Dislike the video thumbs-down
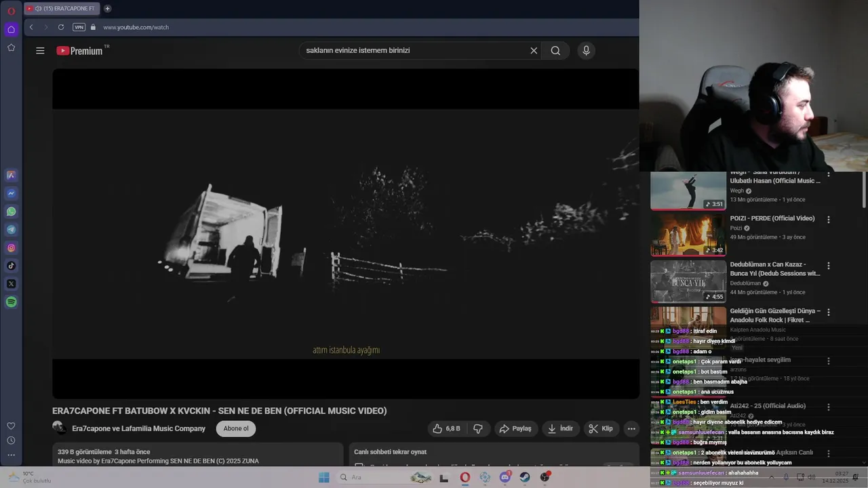Viewport: 868px width, 488px height. (x=478, y=428)
